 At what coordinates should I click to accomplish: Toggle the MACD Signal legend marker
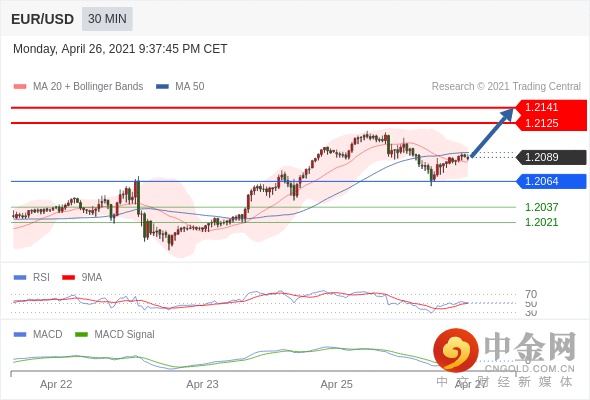point(81,335)
